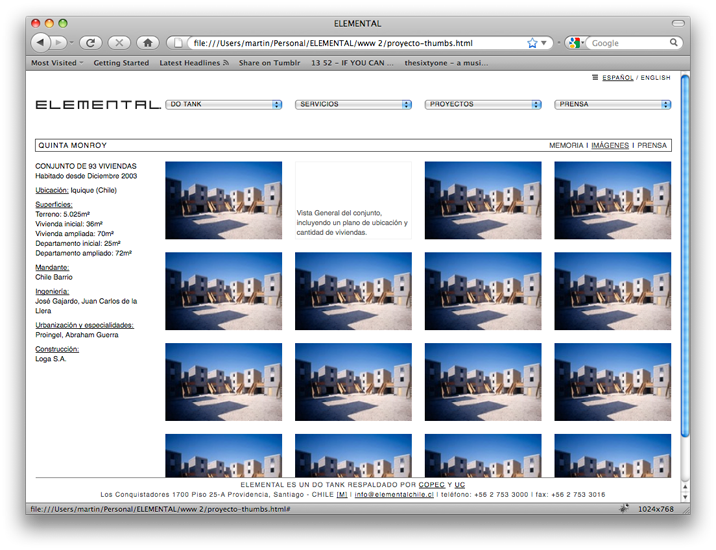The width and height of the screenshot is (716, 550).
Task: Click the stop loading X button
Action: pyautogui.click(x=119, y=43)
